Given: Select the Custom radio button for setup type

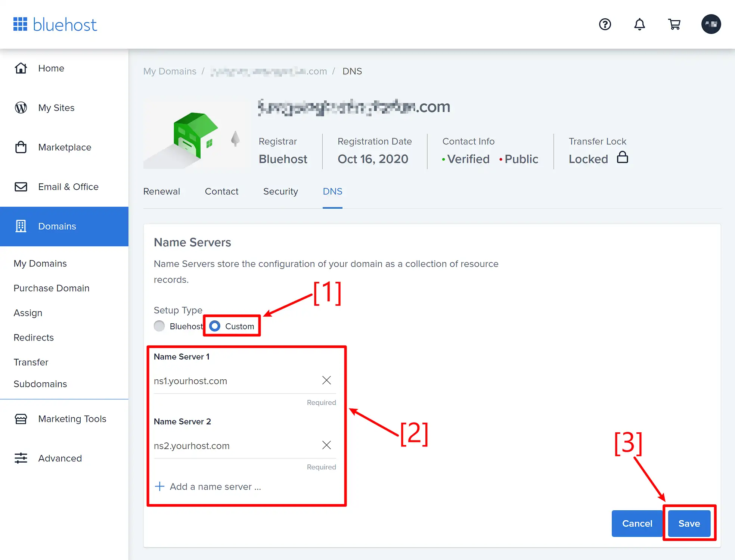Looking at the screenshot, I should pyautogui.click(x=214, y=326).
